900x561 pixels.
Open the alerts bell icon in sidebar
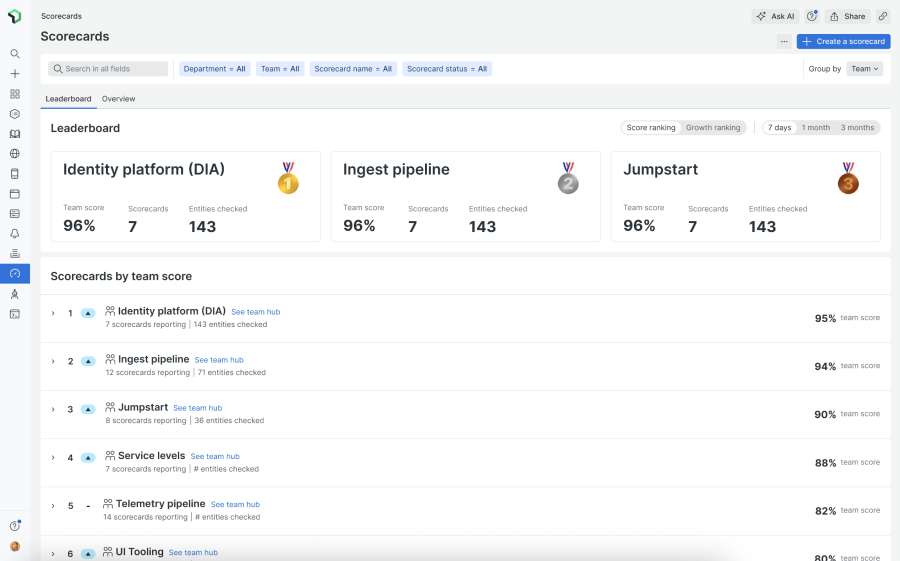coord(15,233)
